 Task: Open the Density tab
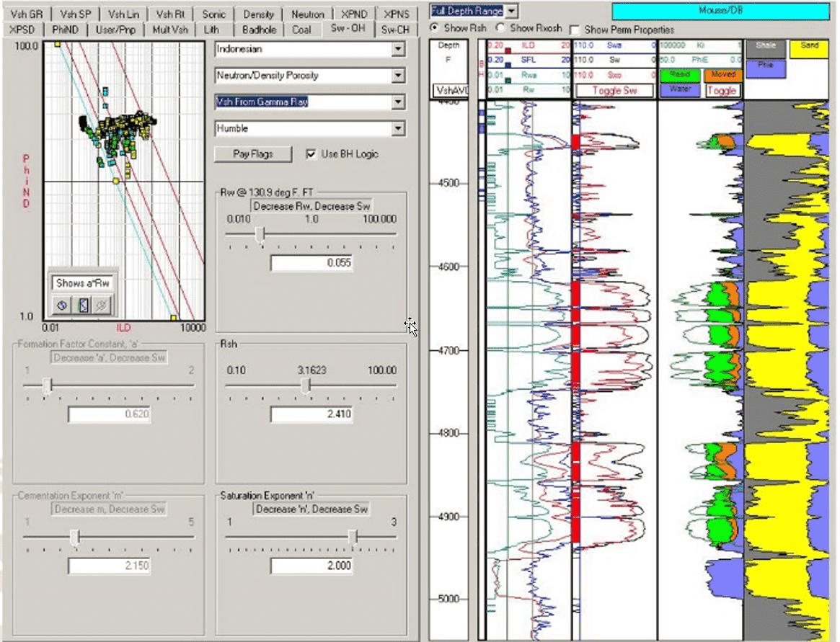[258, 14]
